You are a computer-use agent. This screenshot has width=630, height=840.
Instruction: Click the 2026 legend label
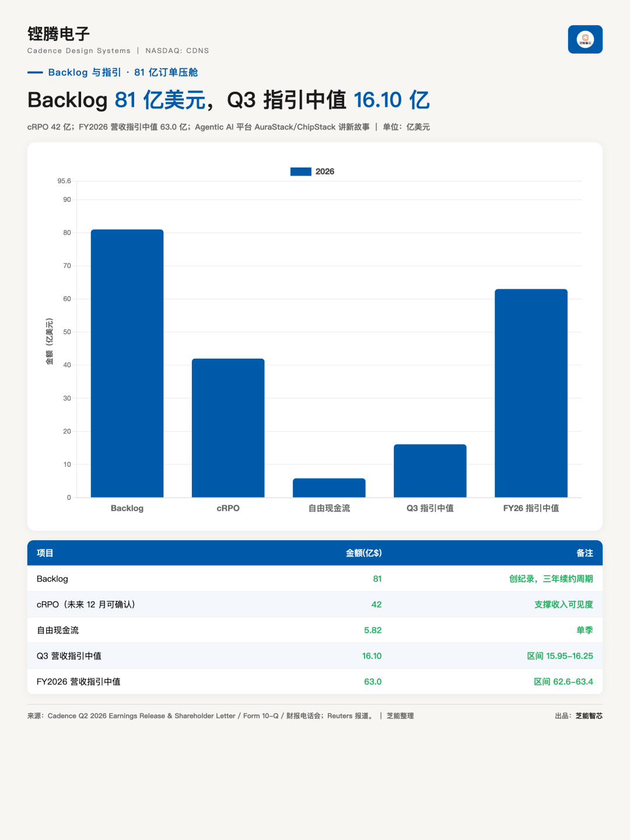[325, 171]
